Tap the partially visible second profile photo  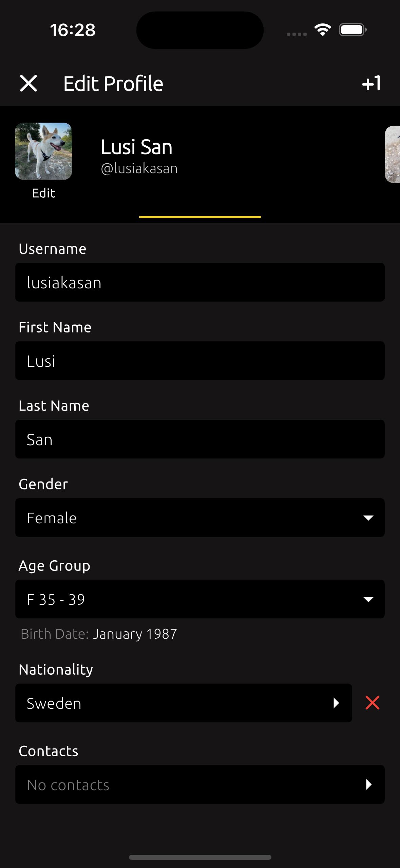(393, 155)
